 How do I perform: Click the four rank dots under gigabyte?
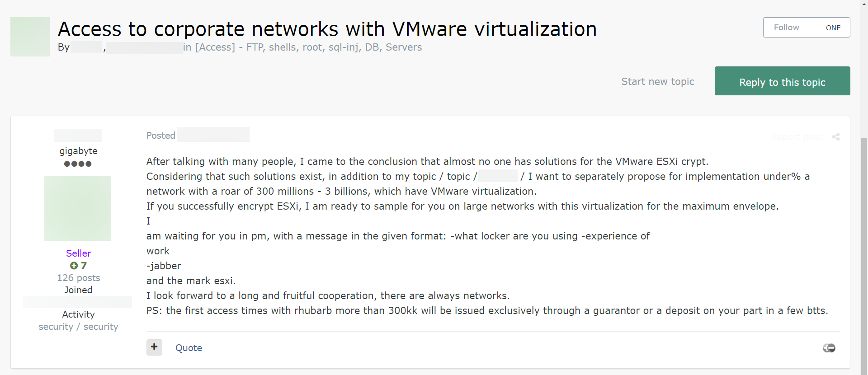pyautogui.click(x=78, y=164)
